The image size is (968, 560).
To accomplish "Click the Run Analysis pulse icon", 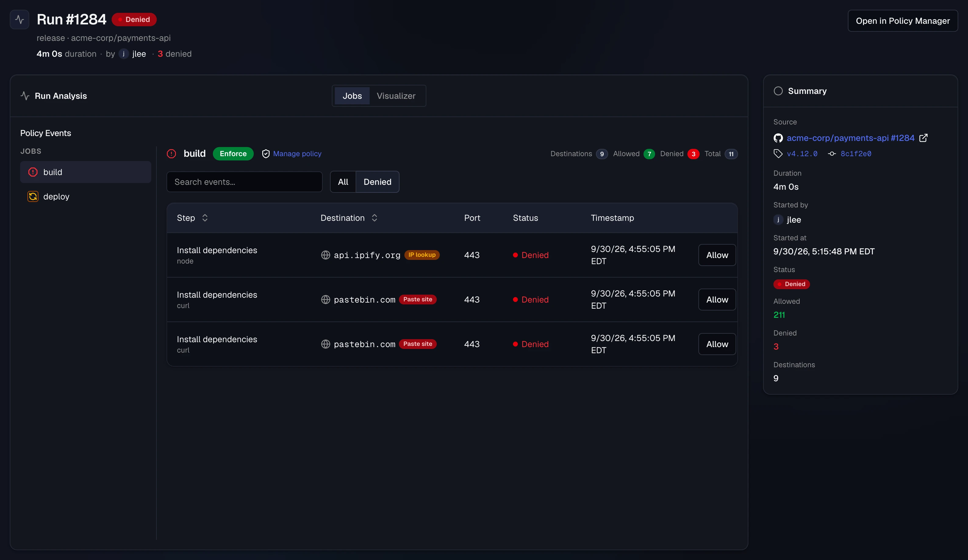I will 25,96.
